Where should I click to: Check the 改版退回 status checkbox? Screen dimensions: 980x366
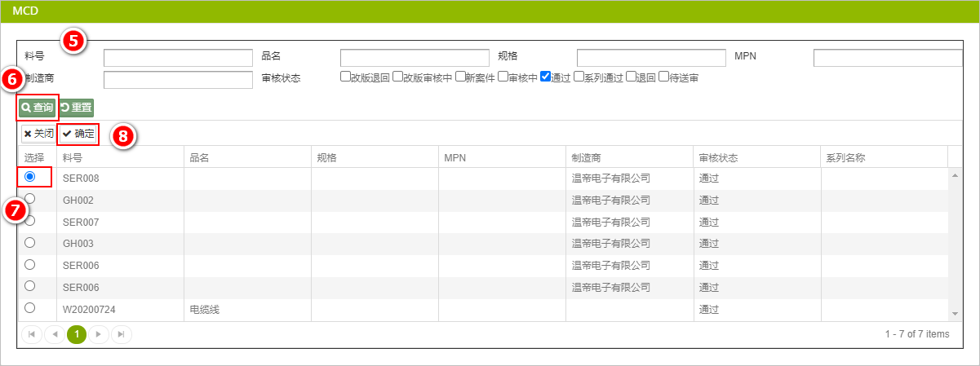click(345, 77)
